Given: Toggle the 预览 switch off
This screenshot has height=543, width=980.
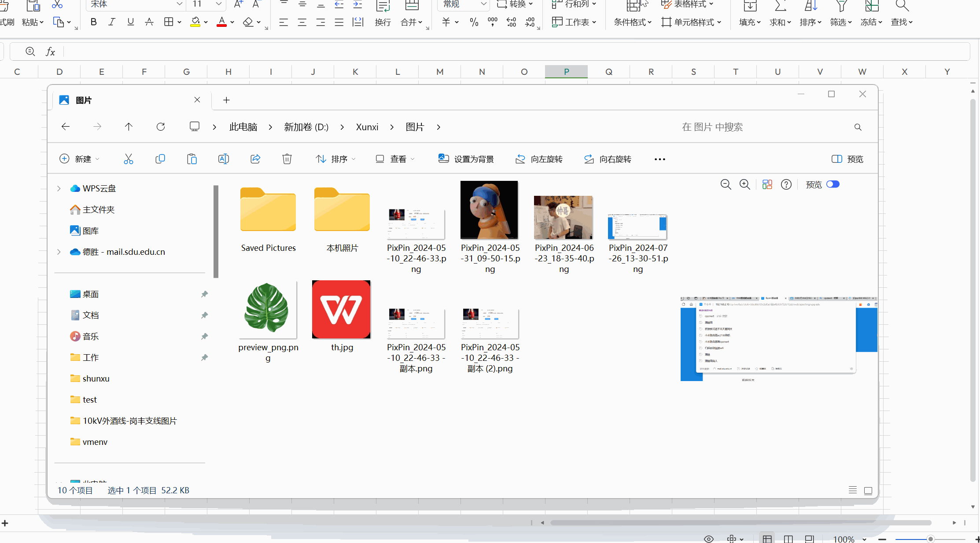Looking at the screenshot, I should pyautogui.click(x=833, y=184).
